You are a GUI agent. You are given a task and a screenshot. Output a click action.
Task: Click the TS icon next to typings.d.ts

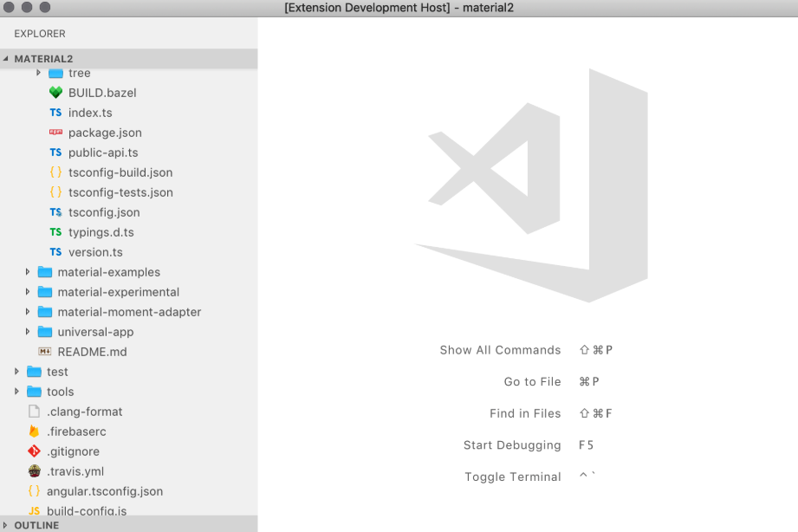(x=55, y=232)
